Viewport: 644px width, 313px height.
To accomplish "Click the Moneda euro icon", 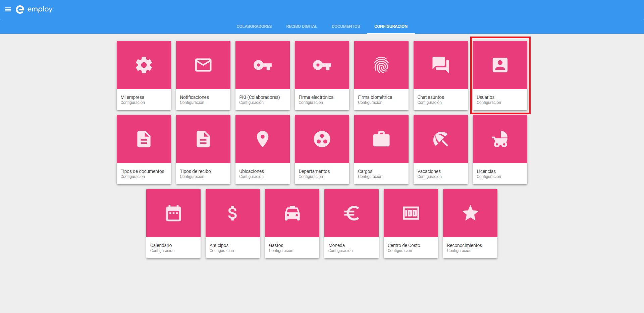I will [352, 213].
